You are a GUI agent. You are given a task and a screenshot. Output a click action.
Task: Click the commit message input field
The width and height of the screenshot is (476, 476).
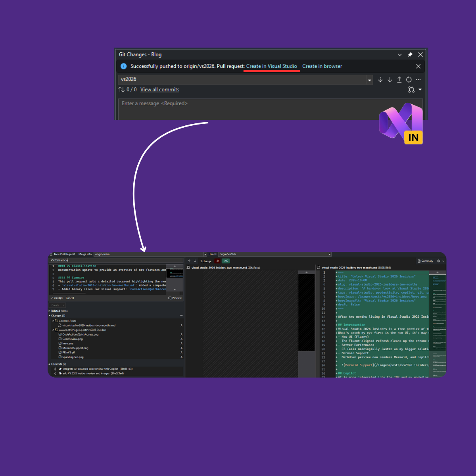click(x=270, y=108)
